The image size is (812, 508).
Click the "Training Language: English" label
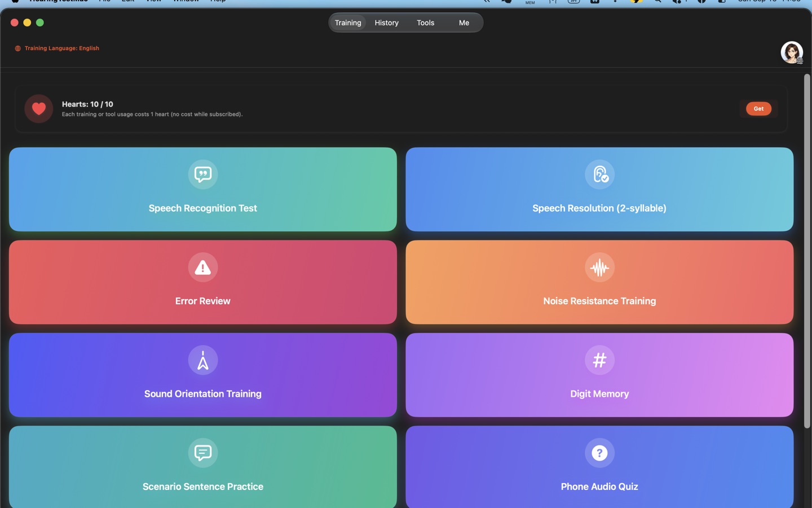pos(62,49)
